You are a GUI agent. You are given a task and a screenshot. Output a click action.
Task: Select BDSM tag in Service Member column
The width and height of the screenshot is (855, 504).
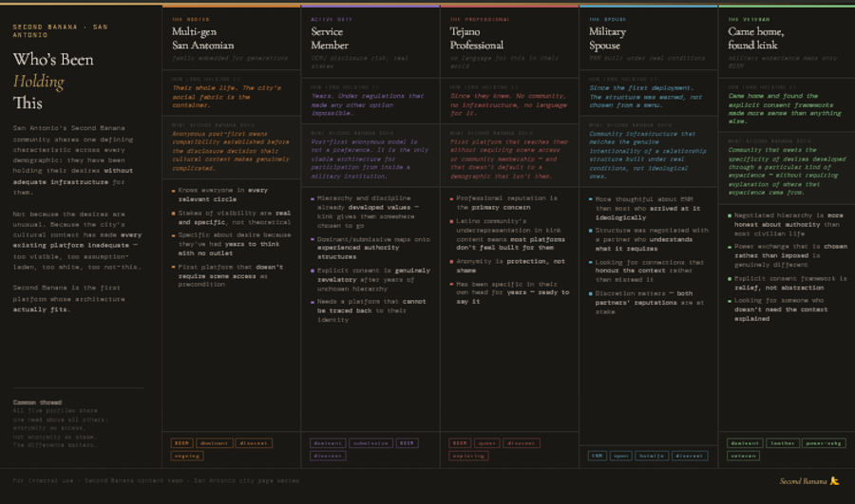tap(407, 443)
